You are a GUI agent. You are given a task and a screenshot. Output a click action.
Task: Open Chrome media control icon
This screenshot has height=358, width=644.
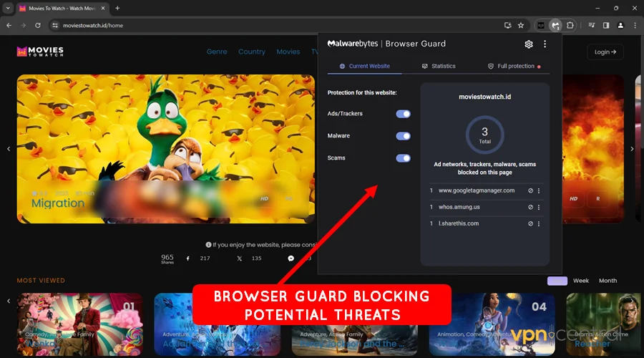[592, 26]
